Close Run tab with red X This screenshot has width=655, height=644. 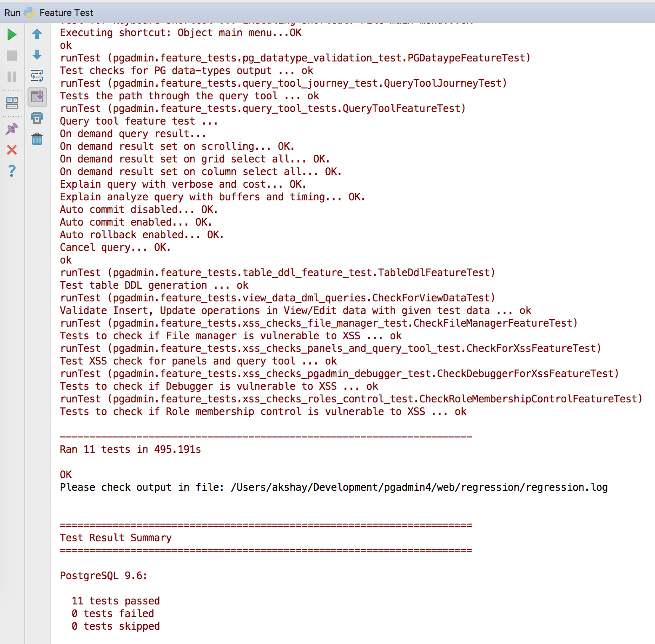pyautogui.click(x=12, y=150)
